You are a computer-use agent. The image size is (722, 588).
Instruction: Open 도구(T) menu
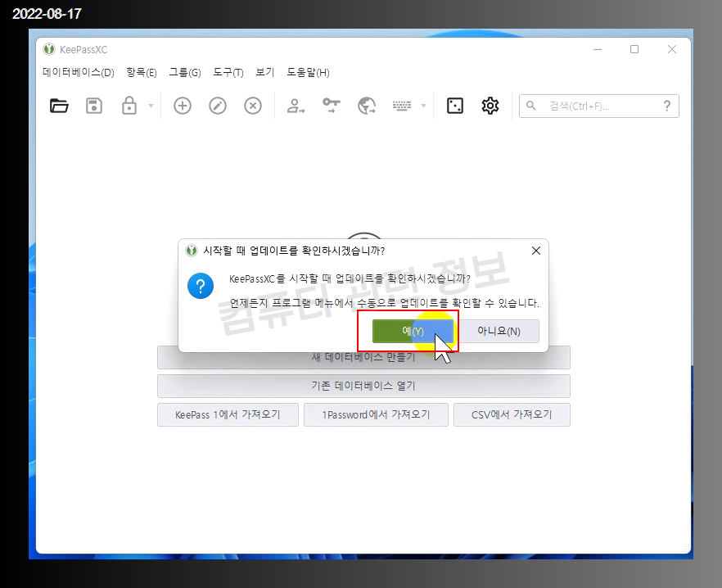click(x=228, y=72)
